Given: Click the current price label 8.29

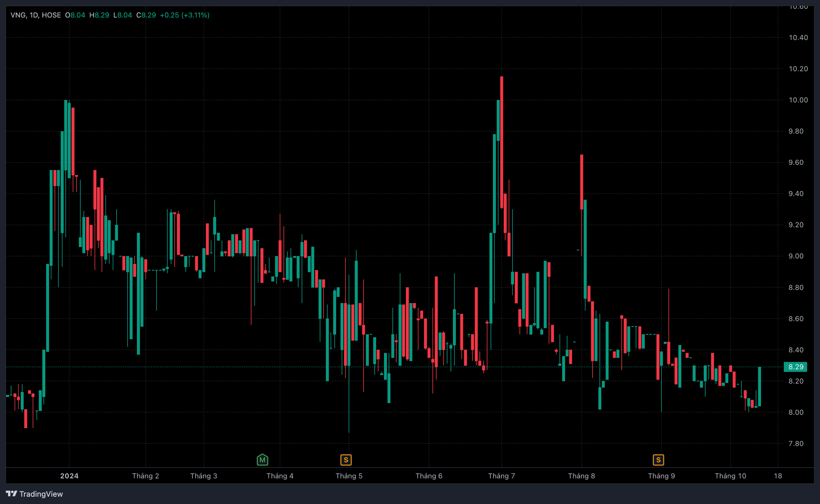Looking at the screenshot, I should point(796,367).
